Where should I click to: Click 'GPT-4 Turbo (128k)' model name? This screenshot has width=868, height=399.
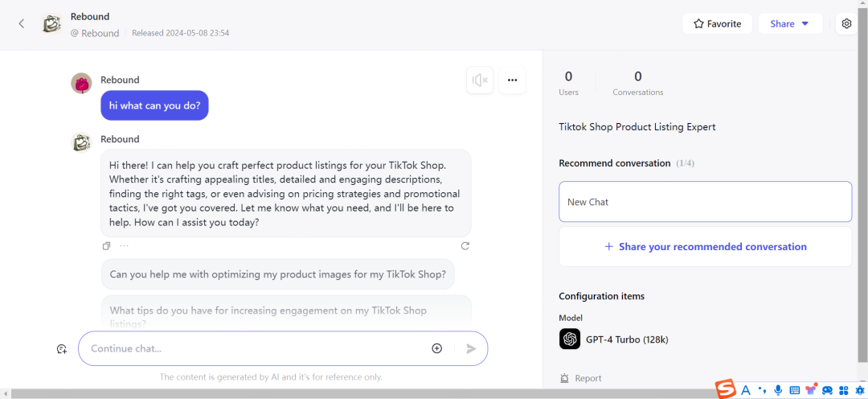coord(627,339)
